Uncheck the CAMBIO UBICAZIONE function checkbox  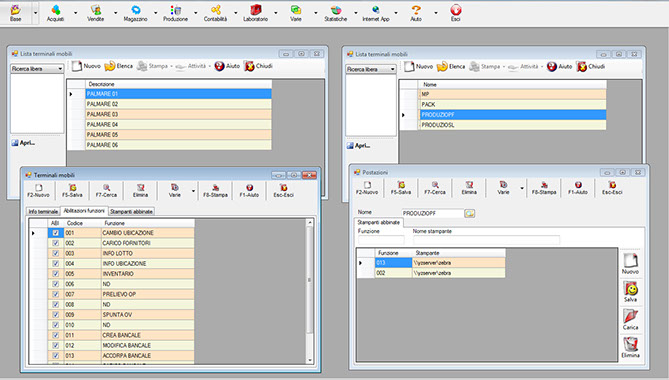[55, 233]
